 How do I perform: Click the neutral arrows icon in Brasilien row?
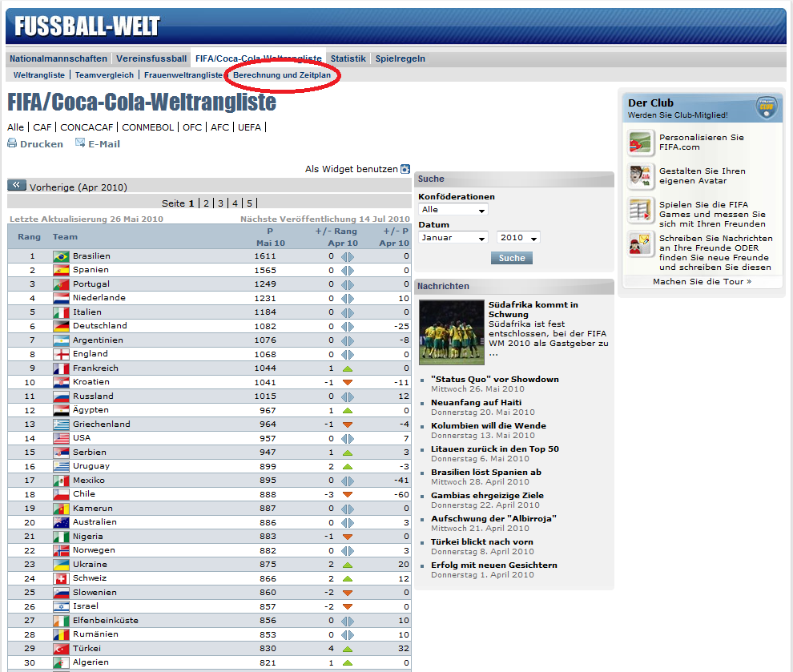click(x=348, y=257)
